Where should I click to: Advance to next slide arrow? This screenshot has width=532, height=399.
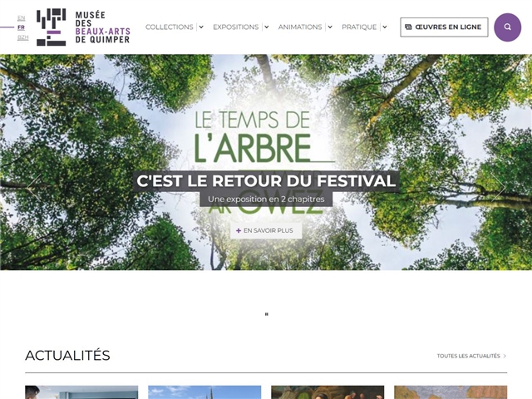499,187
